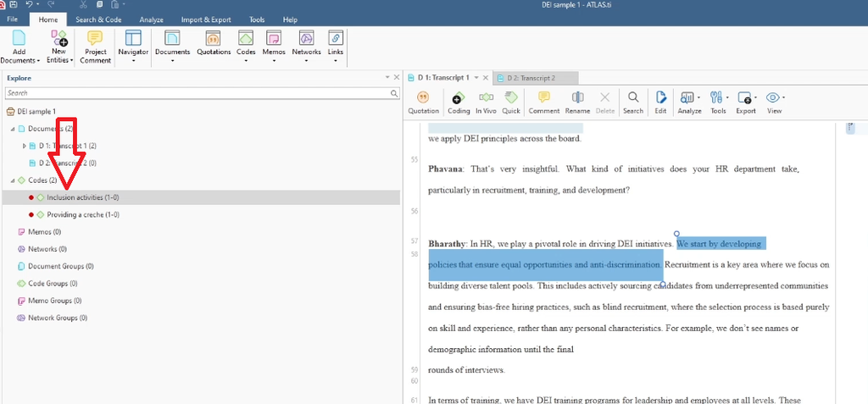Click the magnifier icon in Explore search
The width and height of the screenshot is (868, 404).
pyautogui.click(x=394, y=93)
